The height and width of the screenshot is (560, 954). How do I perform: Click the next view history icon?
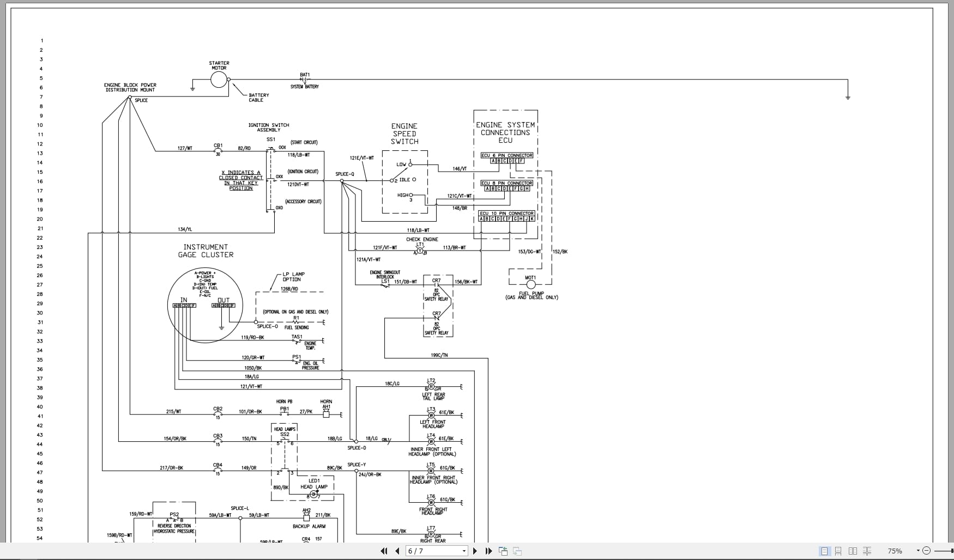[517, 551]
